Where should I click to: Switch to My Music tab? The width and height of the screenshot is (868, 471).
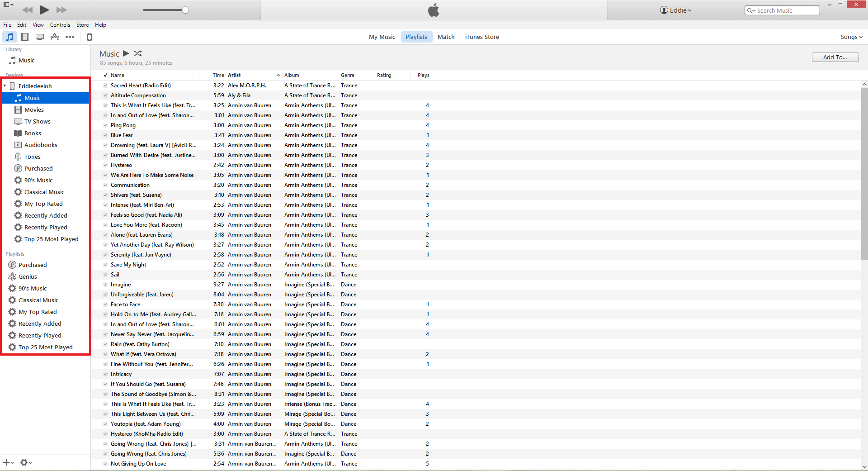pyautogui.click(x=382, y=37)
